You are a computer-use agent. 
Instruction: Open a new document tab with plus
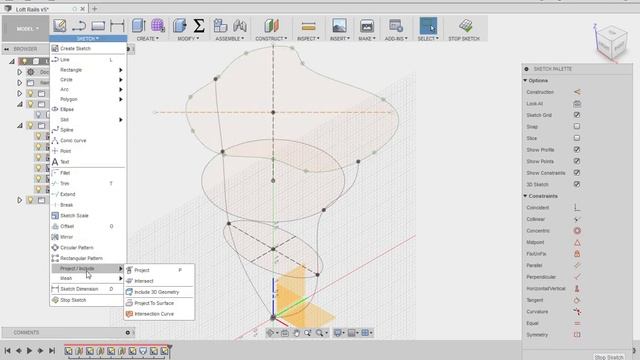pos(94,9)
